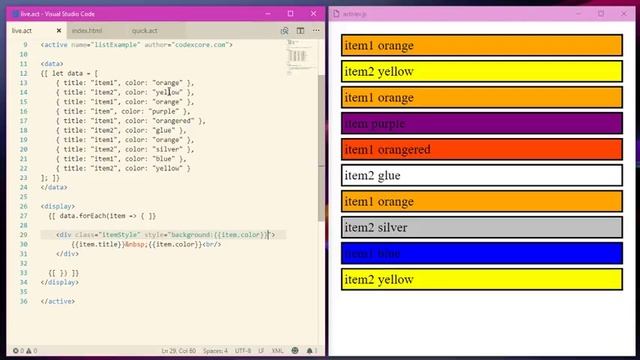Click "codexcore.com" author value on line 9

pyautogui.click(x=200, y=45)
